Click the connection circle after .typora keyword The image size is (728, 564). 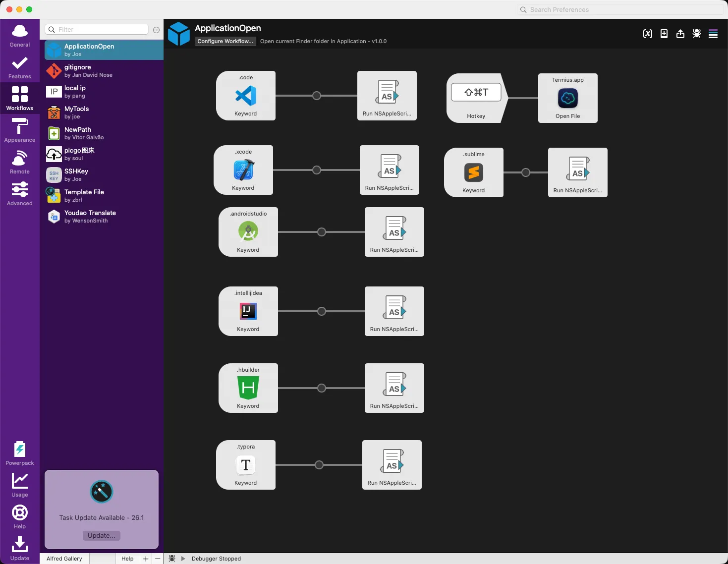(x=319, y=465)
